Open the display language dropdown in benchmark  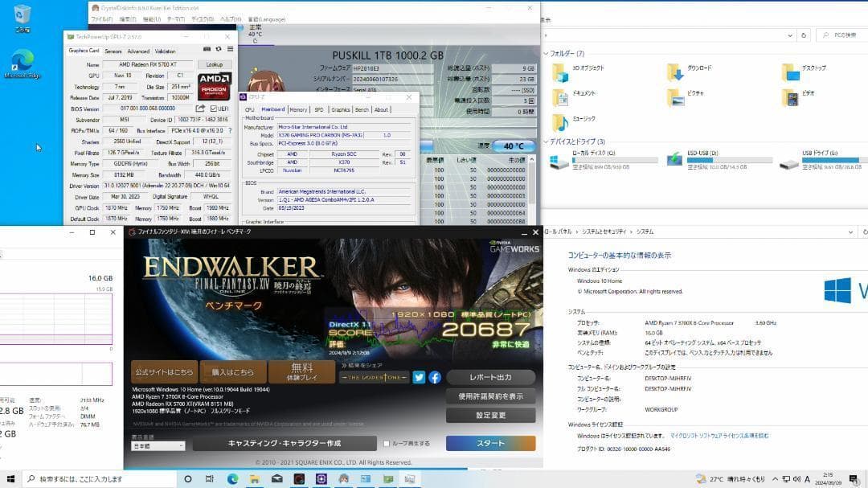[158, 445]
